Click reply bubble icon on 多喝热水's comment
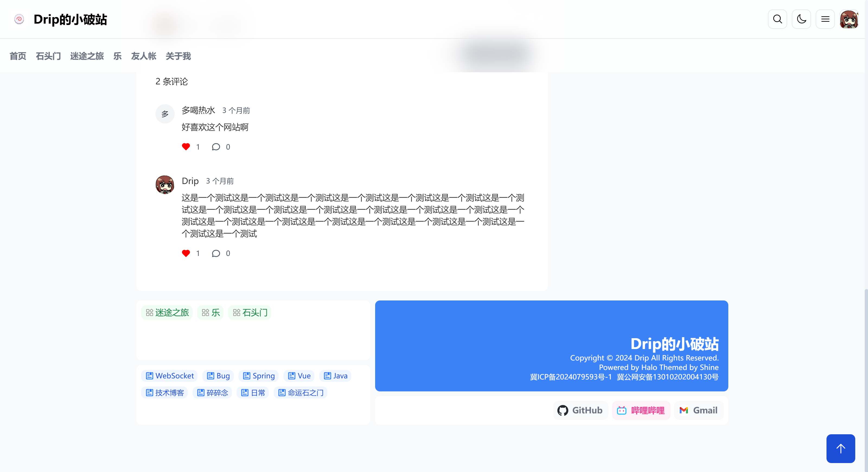Screen dimensions: 868x472 (x=216, y=147)
